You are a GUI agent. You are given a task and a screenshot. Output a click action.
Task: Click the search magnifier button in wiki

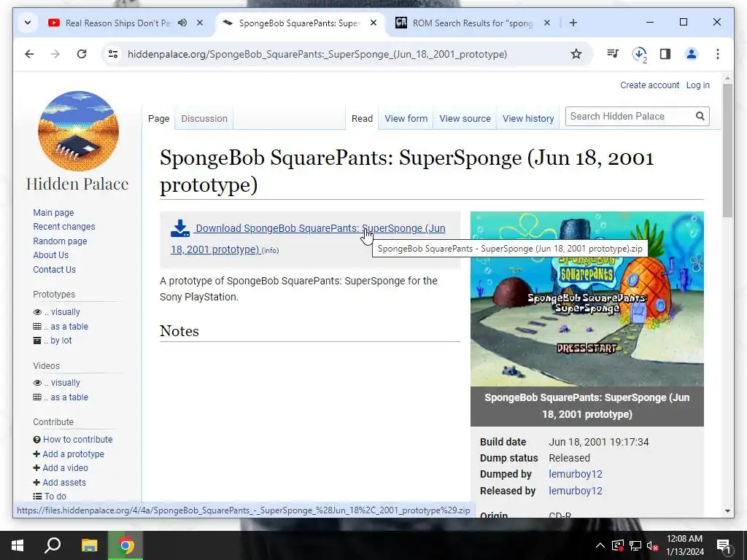(700, 116)
